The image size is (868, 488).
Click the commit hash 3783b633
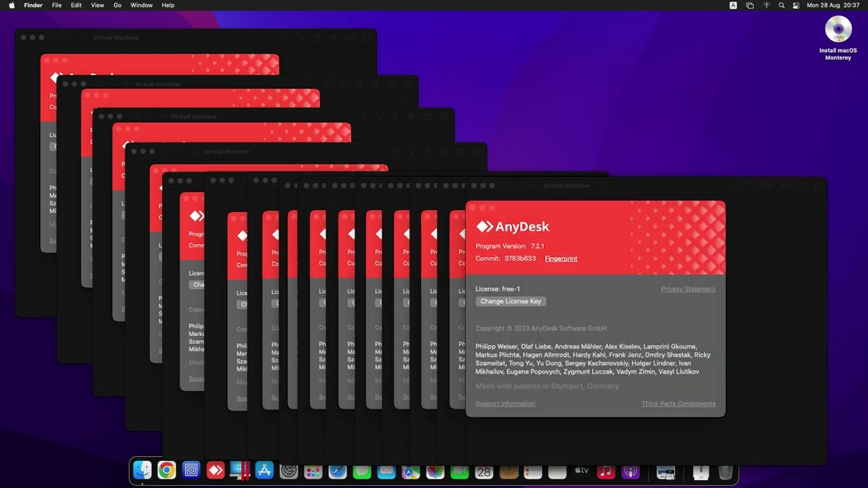[520, 259]
